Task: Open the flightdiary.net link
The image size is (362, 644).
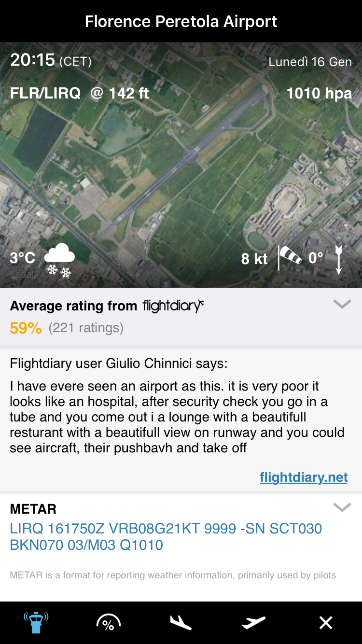Action: click(303, 477)
